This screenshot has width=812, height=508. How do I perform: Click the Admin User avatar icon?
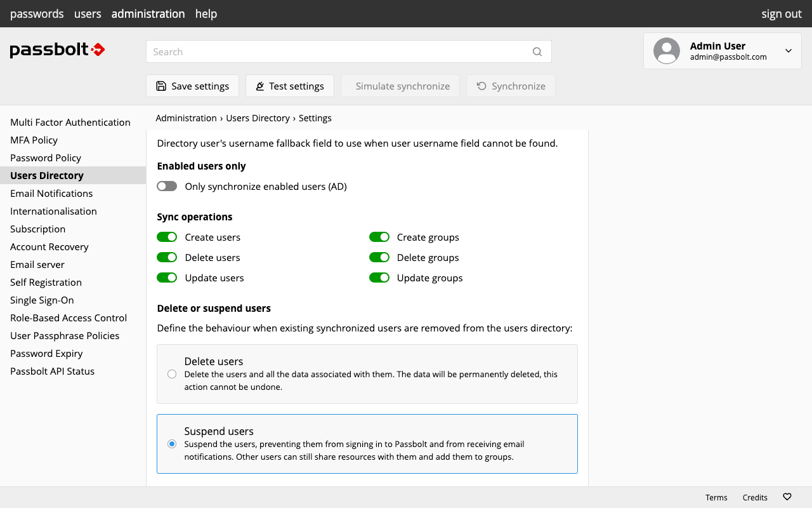(667, 51)
